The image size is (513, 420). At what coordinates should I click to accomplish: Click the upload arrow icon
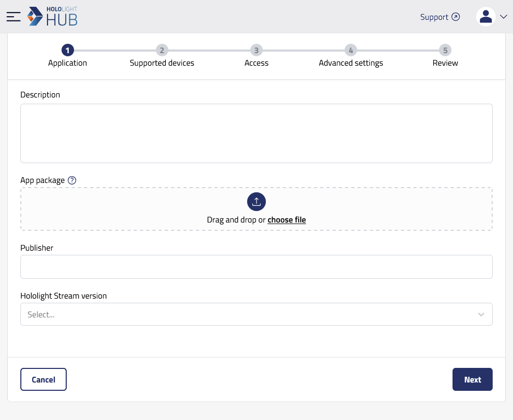[256, 202]
